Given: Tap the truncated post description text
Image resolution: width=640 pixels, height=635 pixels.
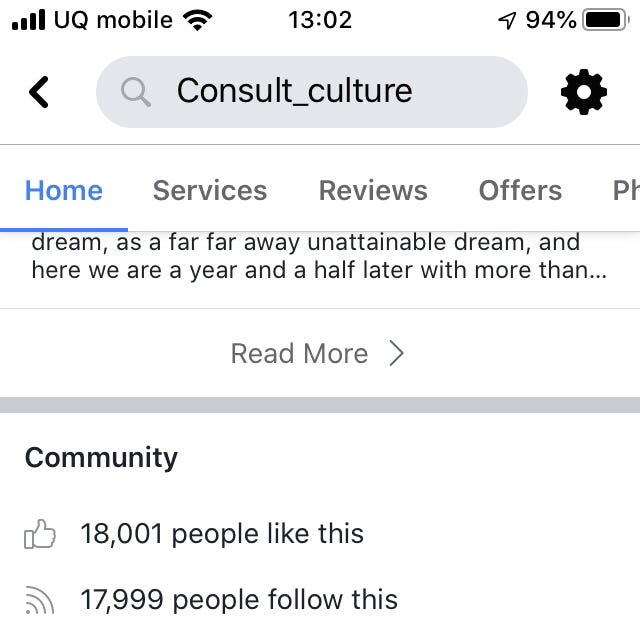Looking at the screenshot, I should coord(319,256).
